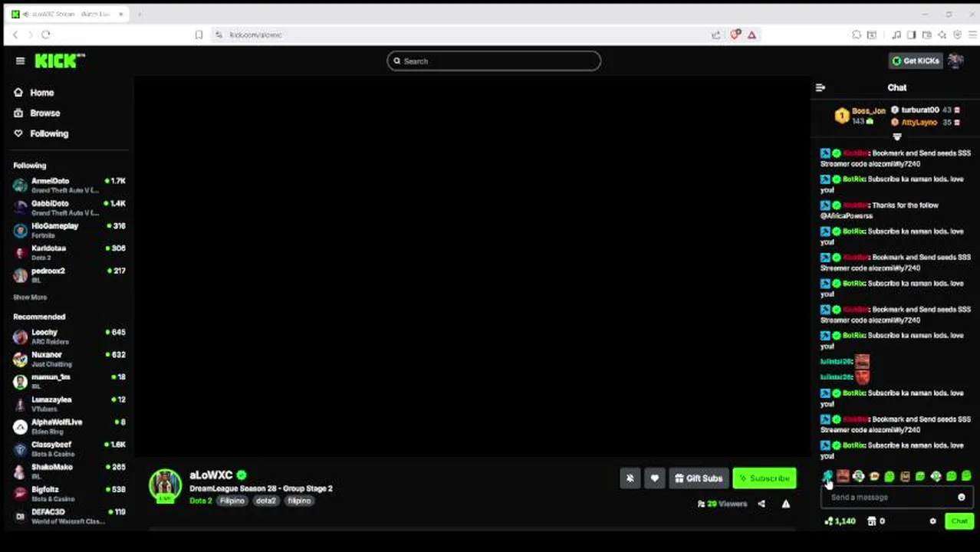The height and width of the screenshot is (552, 980).
Task: Click the 1,140 channel points counter
Action: [840, 521]
